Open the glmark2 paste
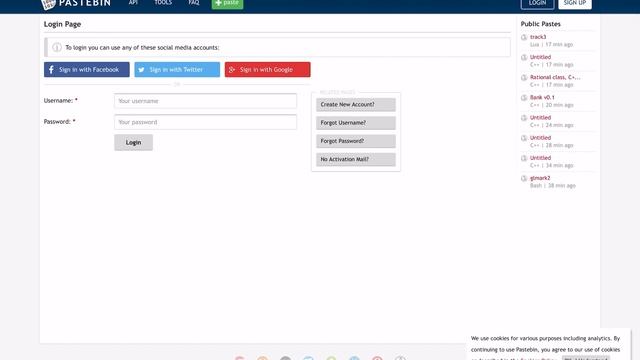Viewport: 640px width, 360px height. pos(540,178)
